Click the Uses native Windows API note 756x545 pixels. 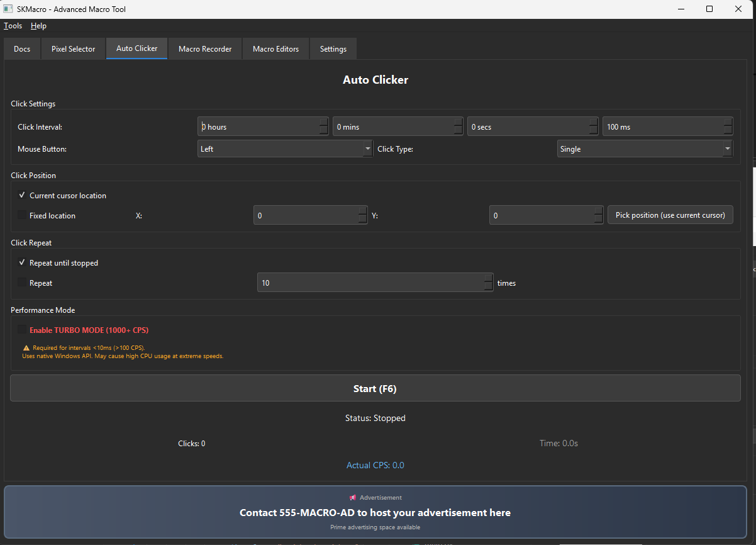point(123,356)
